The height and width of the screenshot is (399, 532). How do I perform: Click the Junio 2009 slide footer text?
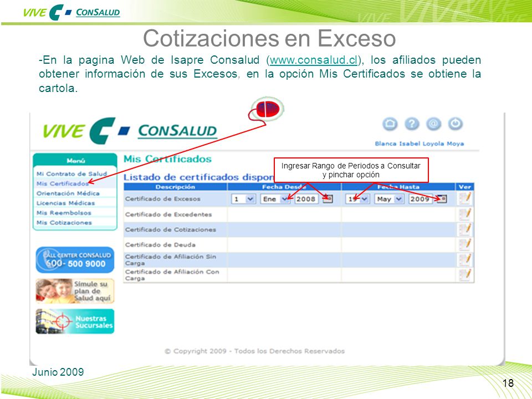click(x=58, y=372)
